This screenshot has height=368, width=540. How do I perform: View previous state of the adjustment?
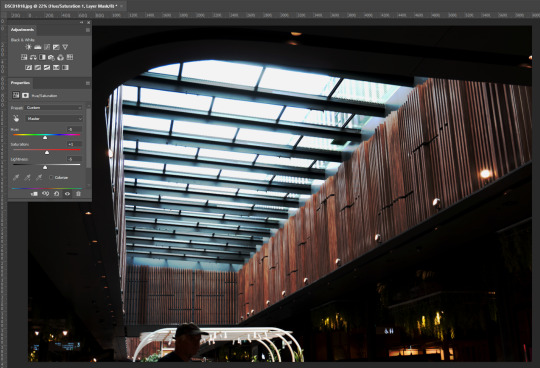tap(45, 194)
